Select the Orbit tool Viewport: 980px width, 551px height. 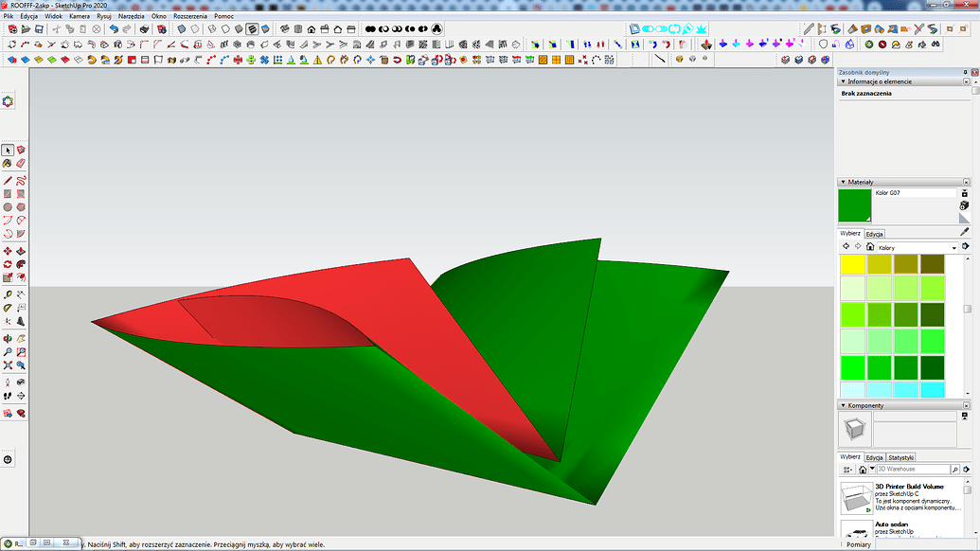[x=9, y=338]
